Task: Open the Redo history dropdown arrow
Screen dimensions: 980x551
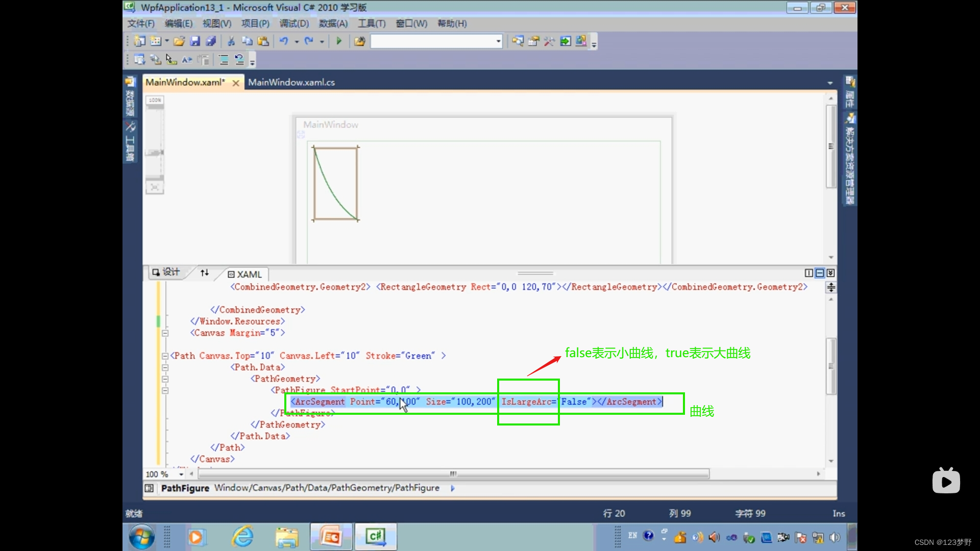Action: tap(322, 41)
